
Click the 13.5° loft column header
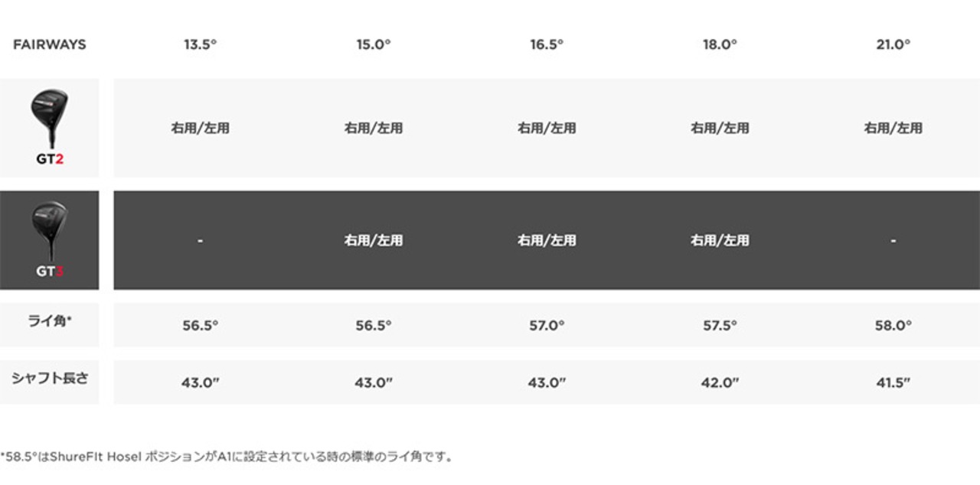click(200, 44)
